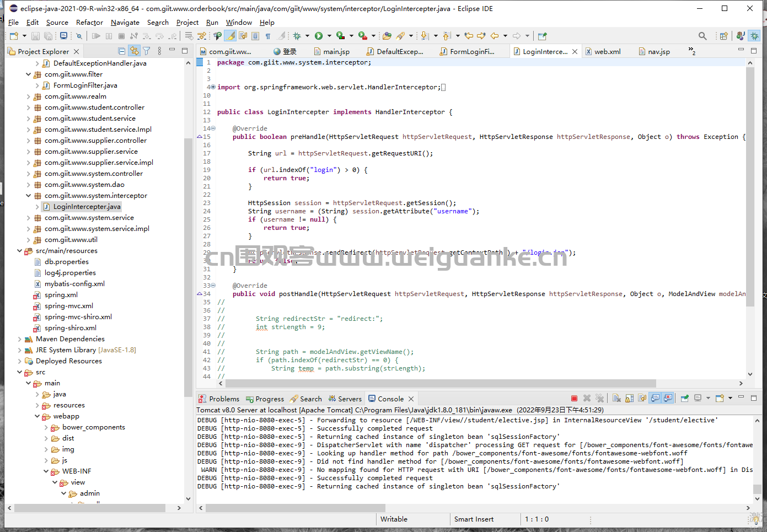This screenshot has width=767, height=532.
Task: Fold the preHandle method at line 14
Action: [x=213, y=128]
